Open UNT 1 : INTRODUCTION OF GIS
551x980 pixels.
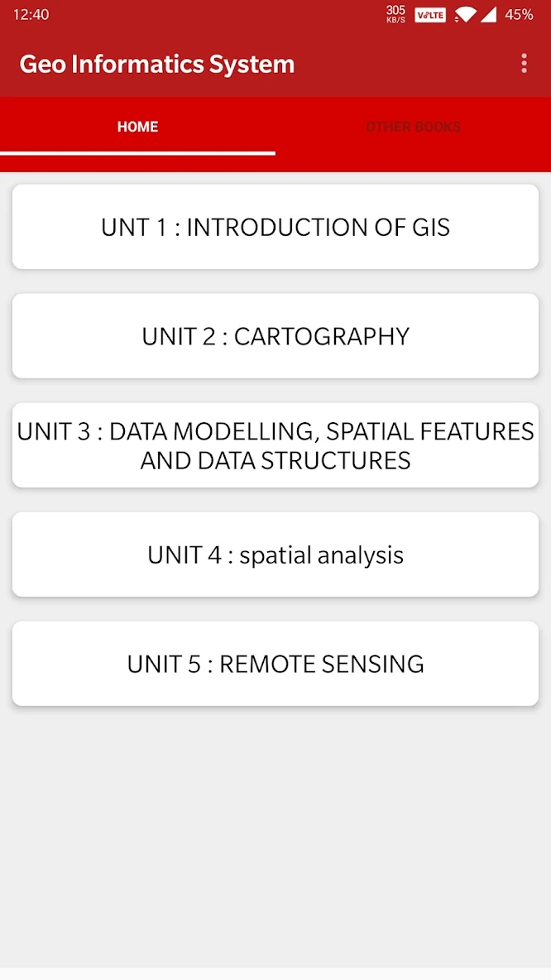(275, 227)
